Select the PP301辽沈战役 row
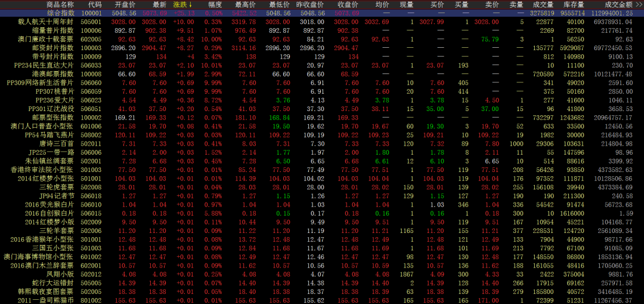The image size is (644, 304). tap(322, 109)
